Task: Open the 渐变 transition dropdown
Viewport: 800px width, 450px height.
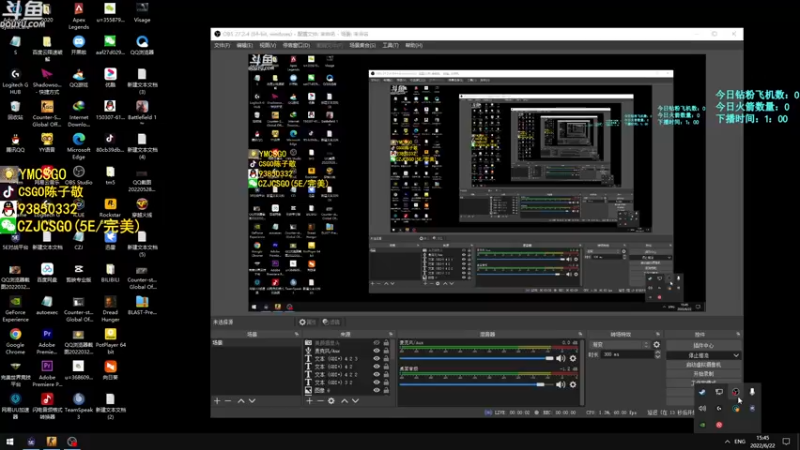Action: point(619,345)
